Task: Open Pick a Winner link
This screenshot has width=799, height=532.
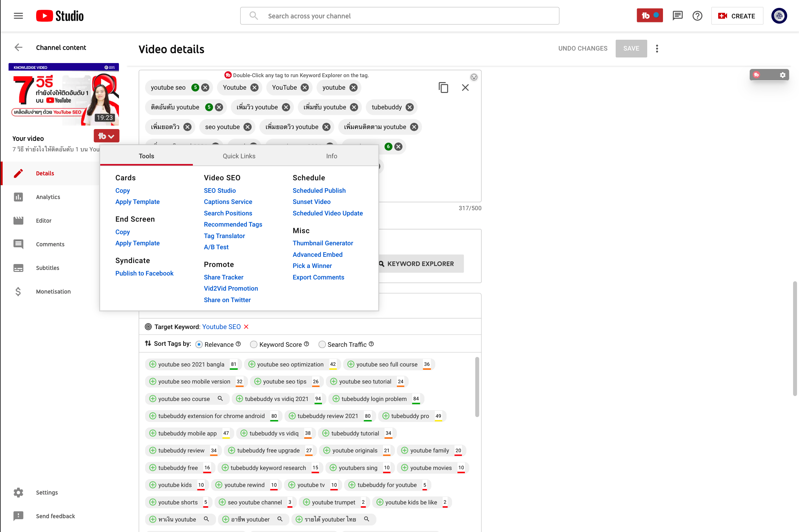Action: tap(312, 266)
